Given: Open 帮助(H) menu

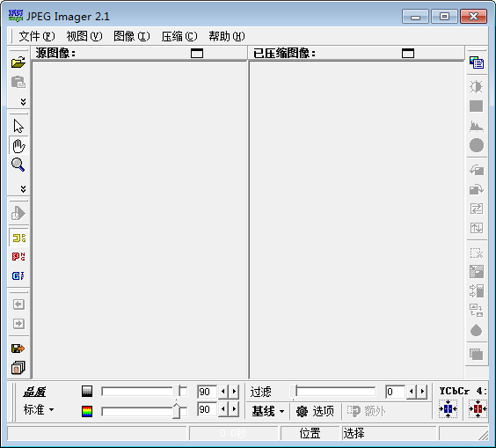Looking at the screenshot, I should click(x=227, y=36).
